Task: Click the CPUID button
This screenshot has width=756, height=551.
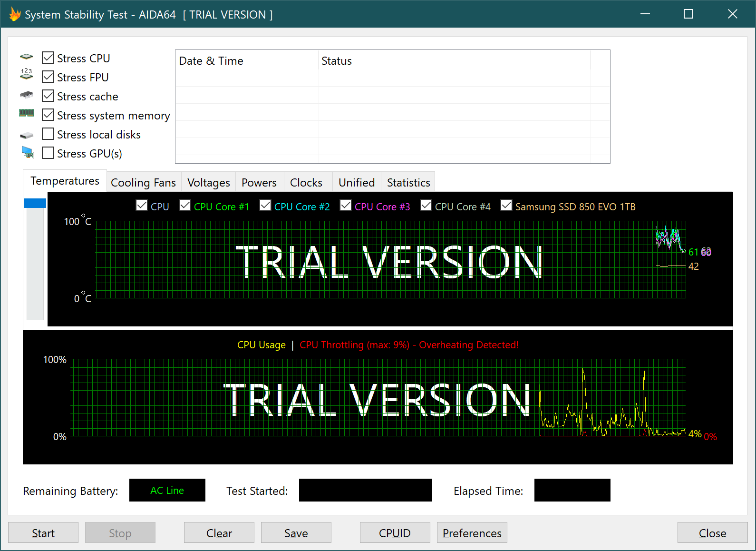Action: click(395, 533)
